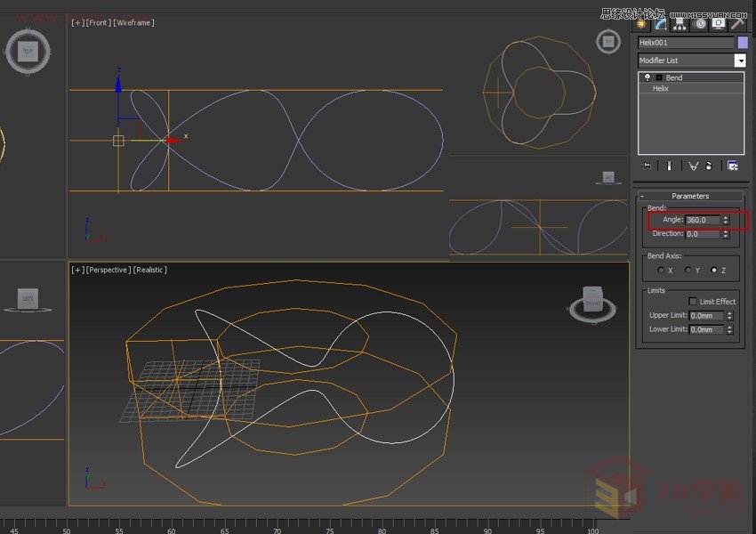Select Helix in the modifier stack

[661, 89]
